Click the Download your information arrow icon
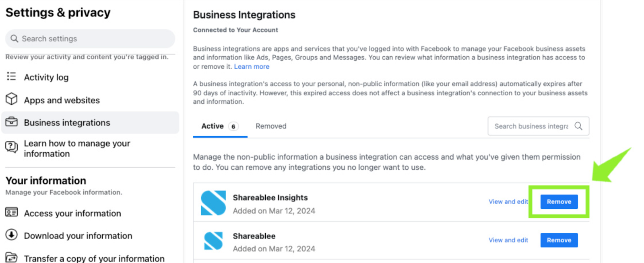 point(12,235)
